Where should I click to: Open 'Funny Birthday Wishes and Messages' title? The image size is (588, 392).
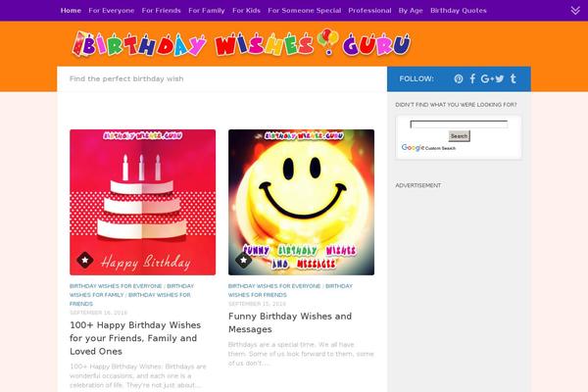click(290, 322)
